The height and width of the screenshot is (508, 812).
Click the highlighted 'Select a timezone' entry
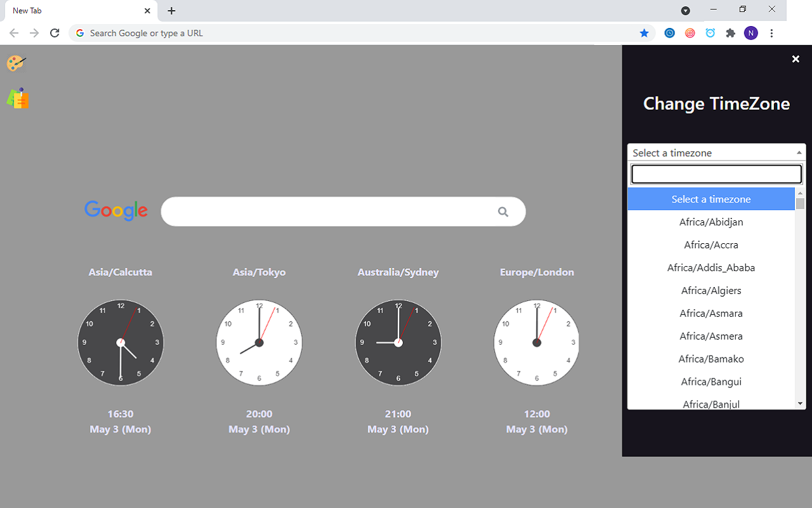point(710,199)
